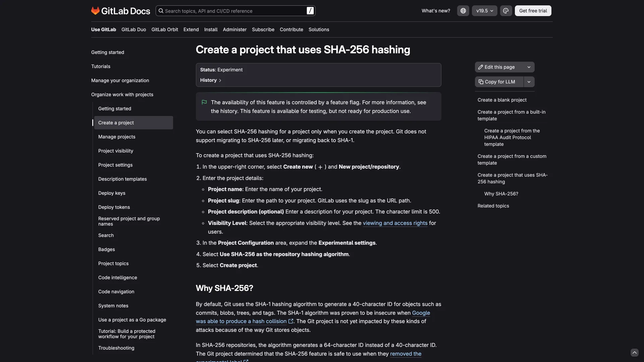Select Create a project sidebar item
This screenshot has width=644, height=362.
point(133,123)
